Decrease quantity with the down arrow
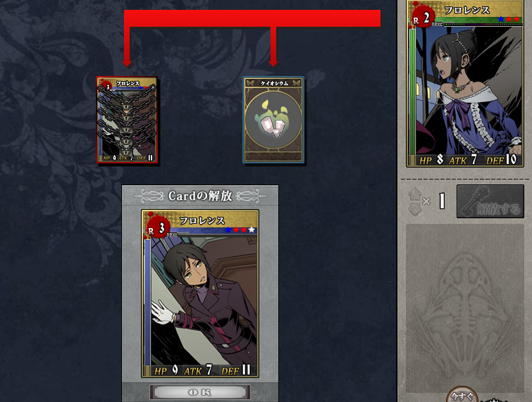Screen dimensions: 532x402 click(414, 209)
